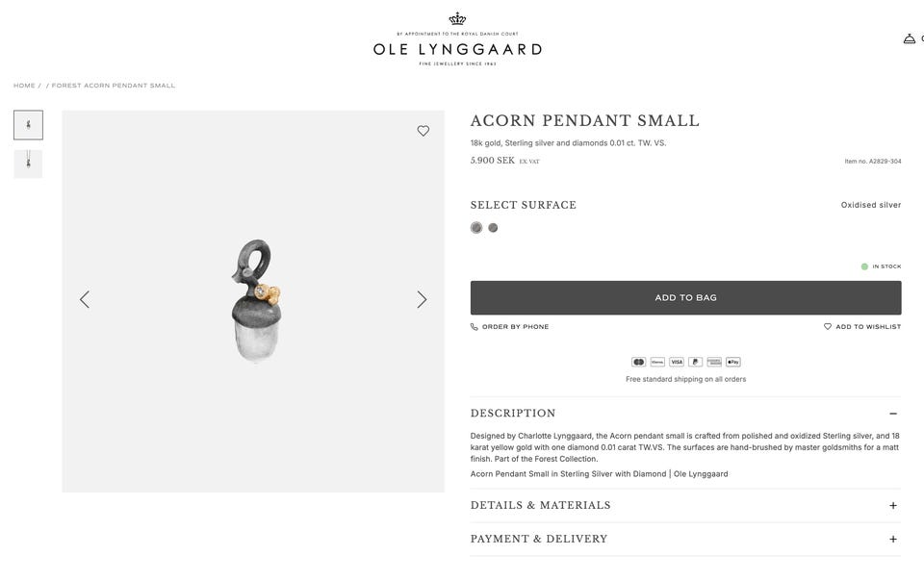This screenshot has width=924, height=581.
Task: Expand Payment & Delivery section
Action: 893,540
